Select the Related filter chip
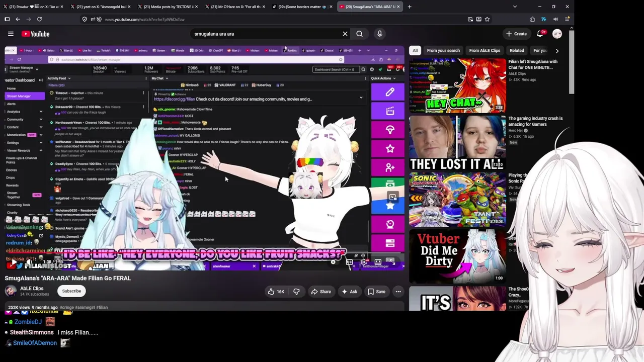Viewport: 644px width, 362px height. click(517, 50)
